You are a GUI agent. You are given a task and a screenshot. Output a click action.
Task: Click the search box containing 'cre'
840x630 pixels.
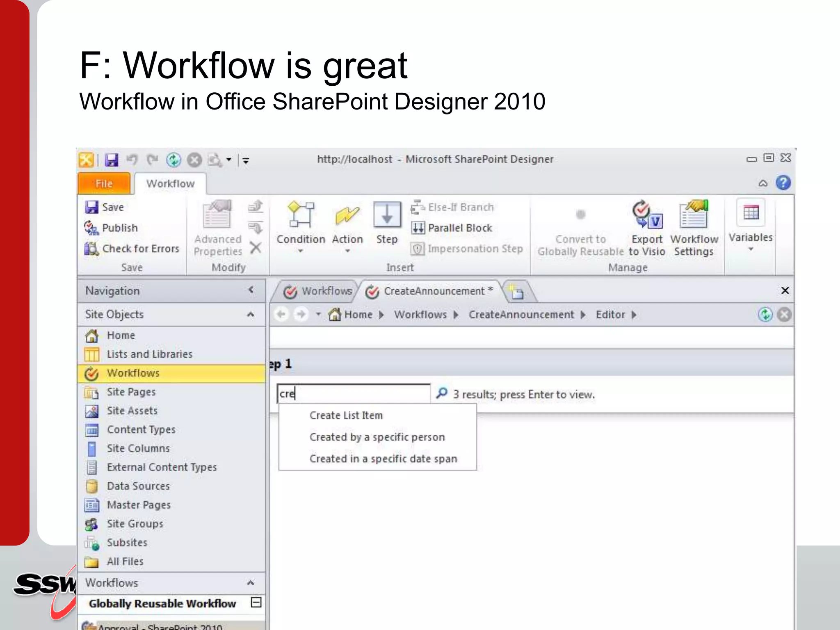click(x=354, y=394)
